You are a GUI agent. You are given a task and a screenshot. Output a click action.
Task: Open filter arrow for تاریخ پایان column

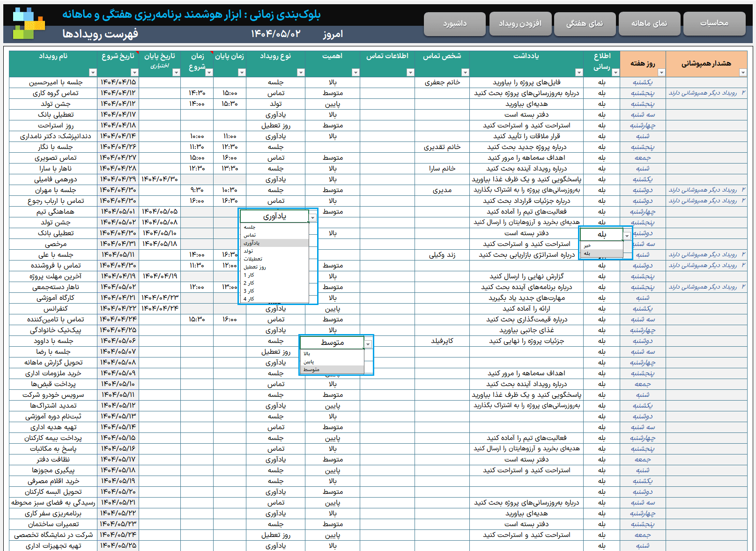tap(176, 72)
